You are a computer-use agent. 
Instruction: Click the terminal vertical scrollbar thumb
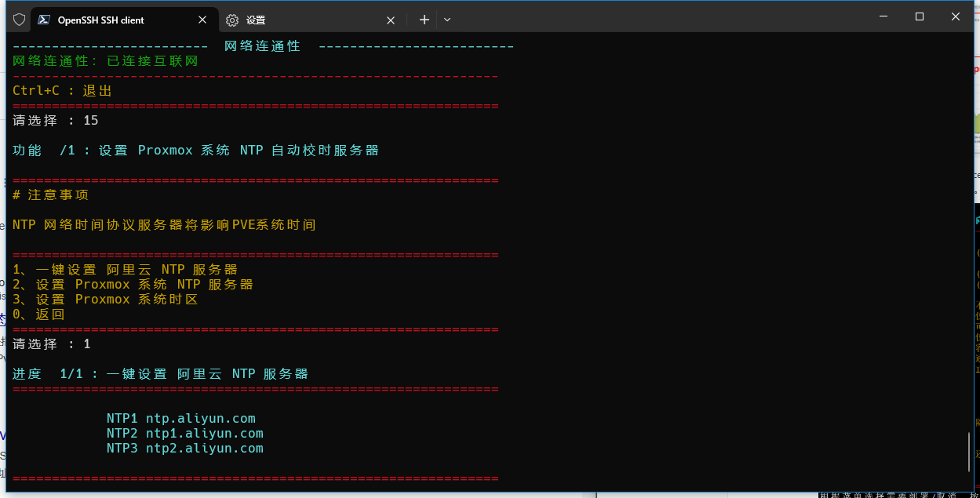970,452
